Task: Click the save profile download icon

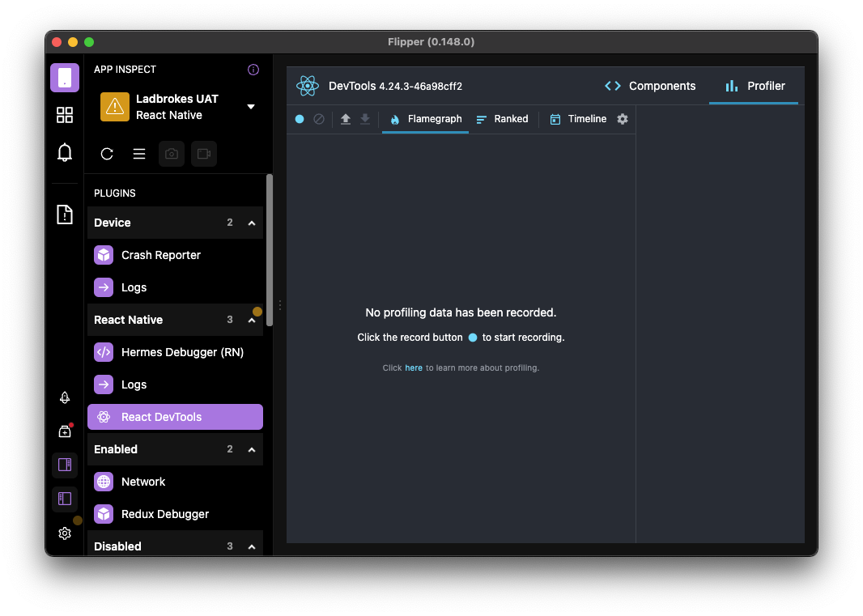Action: [x=365, y=119]
